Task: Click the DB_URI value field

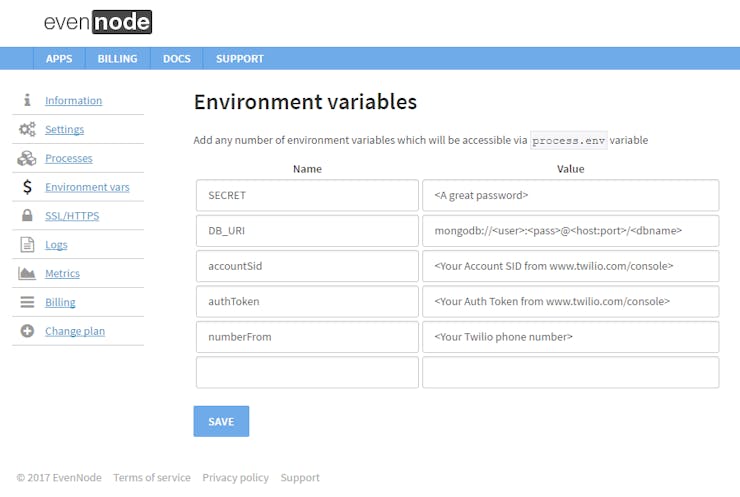Action: tap(570, 231)
